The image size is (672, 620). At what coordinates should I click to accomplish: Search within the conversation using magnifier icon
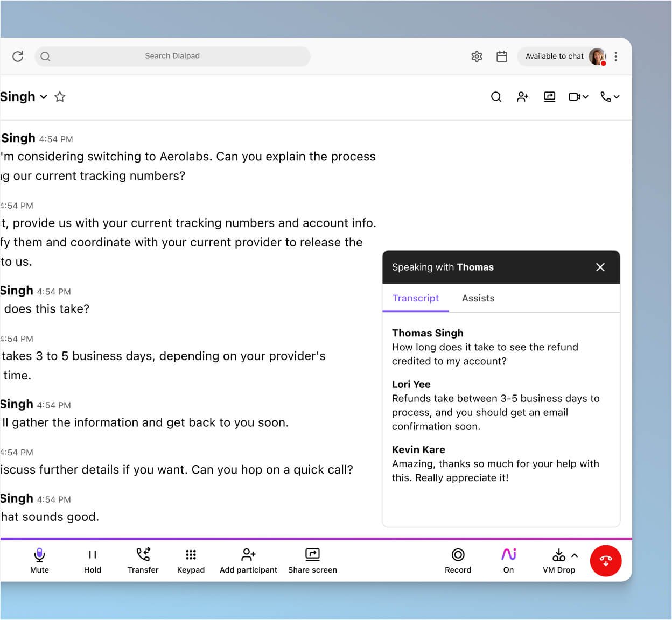(x=496, y=97)
